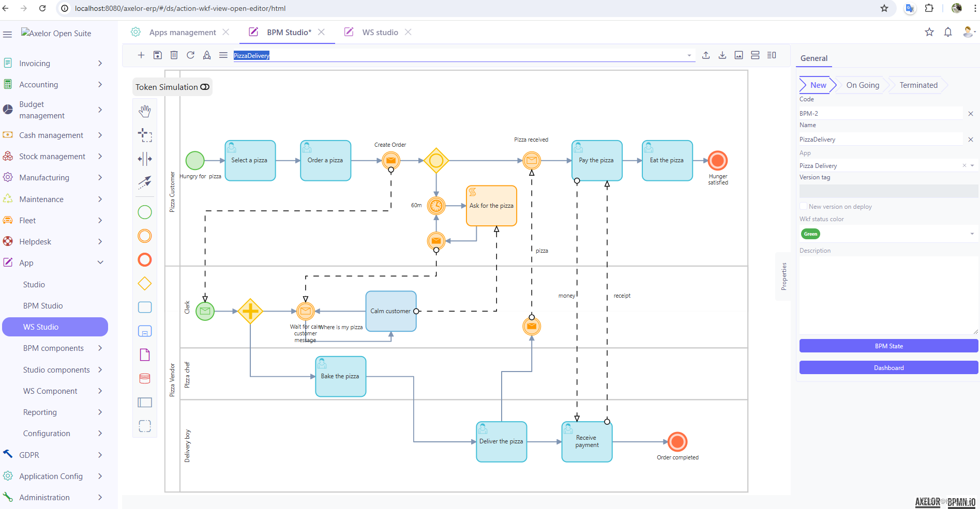Pick the data object from palette
This screenshot has width=980, height=509.
(x=145, y=354)
